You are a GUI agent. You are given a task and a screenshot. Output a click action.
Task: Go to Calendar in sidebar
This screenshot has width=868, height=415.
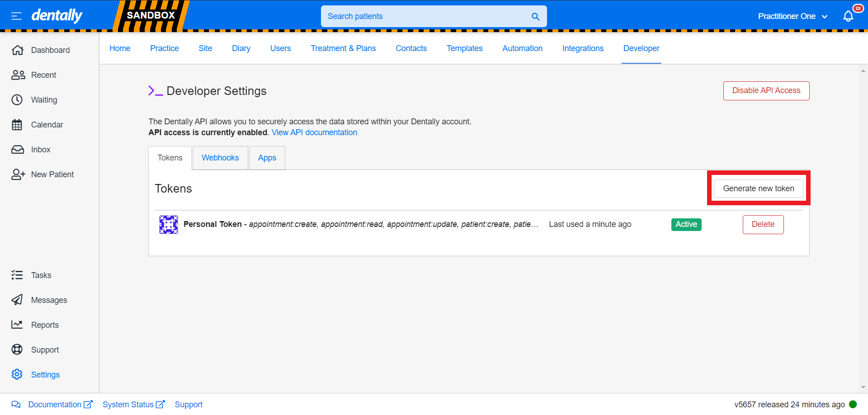click(x=47, y=125)
